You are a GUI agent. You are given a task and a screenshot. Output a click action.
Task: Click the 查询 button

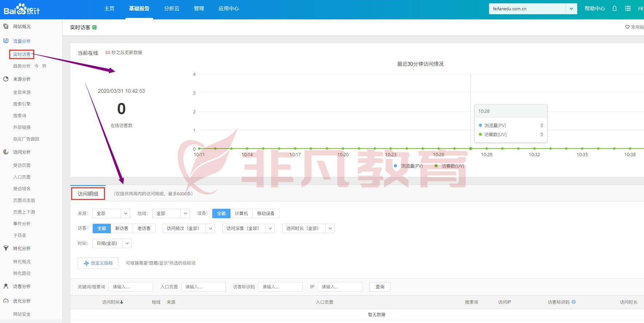pyautogui.click(x=380, y=287)
